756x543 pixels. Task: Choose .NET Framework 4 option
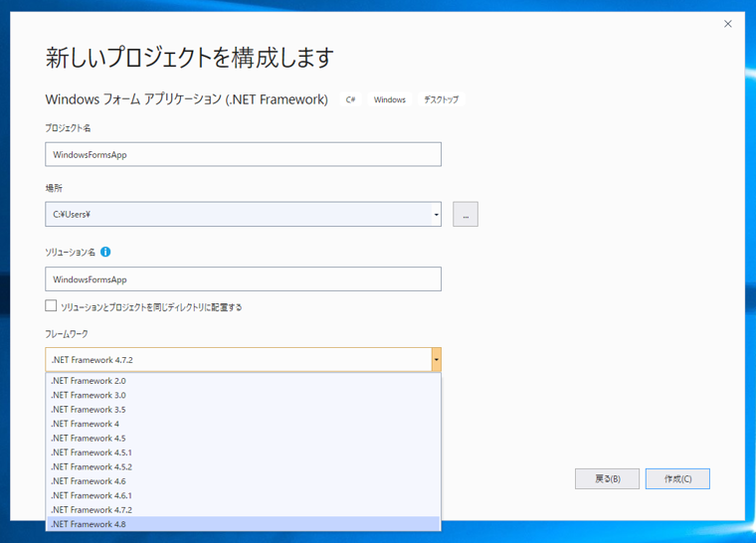[243, 424]
